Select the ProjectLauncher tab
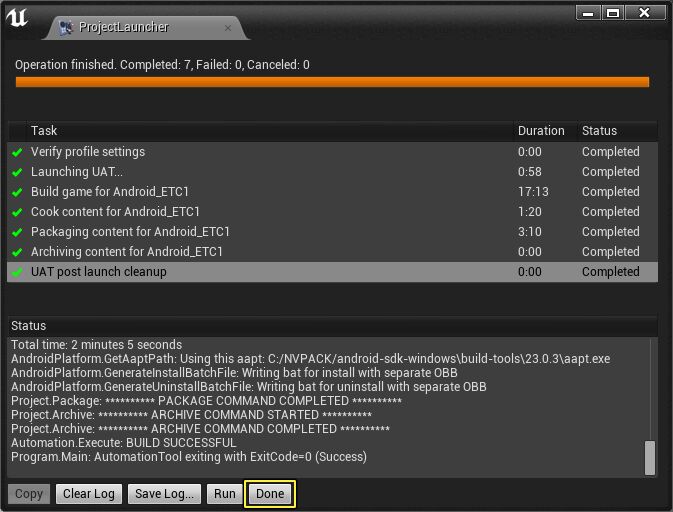Screen dimensions: 673x512 [x=146, y=27]
